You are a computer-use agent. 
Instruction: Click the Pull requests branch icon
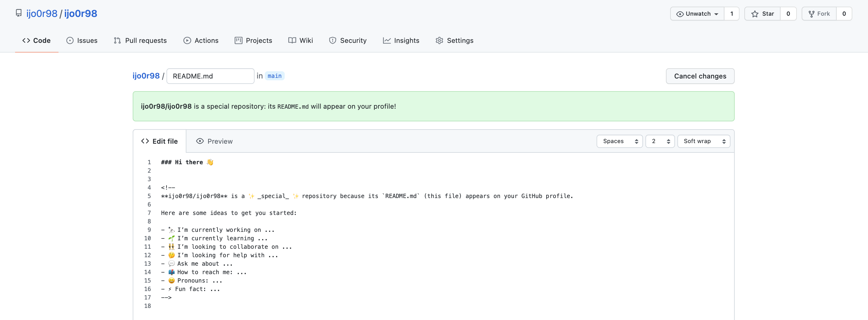[x=117, y=40]
